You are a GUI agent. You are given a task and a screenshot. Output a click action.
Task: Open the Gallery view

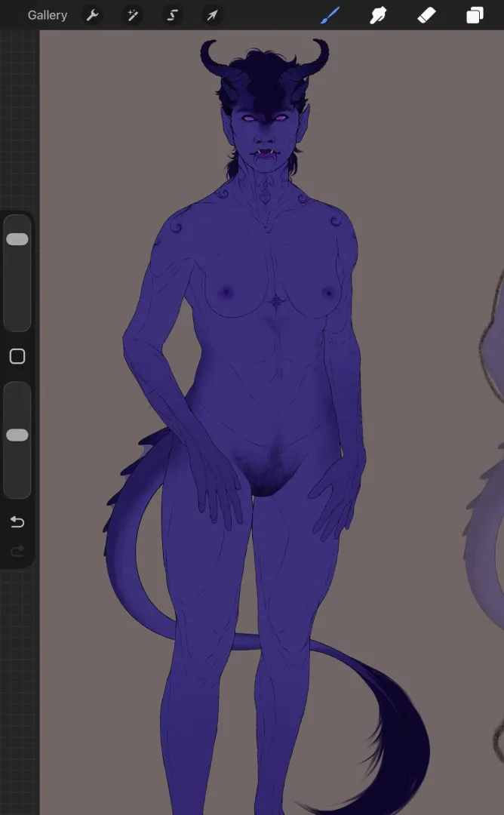(47, 15)
